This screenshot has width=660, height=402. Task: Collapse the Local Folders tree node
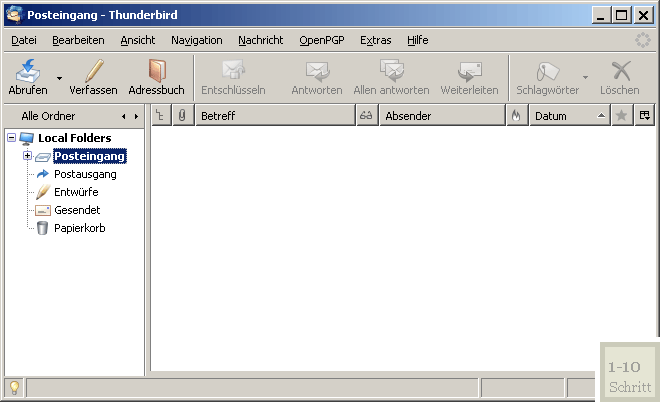tap(12, 138)
